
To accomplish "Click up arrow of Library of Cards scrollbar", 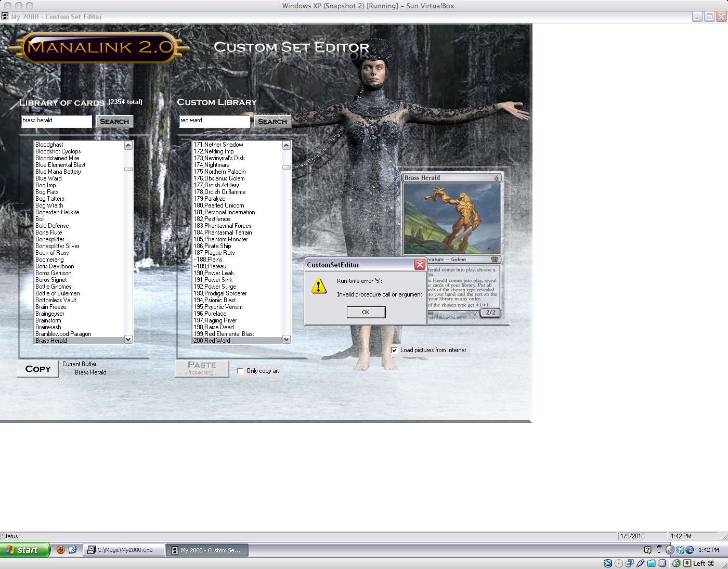I will pyautogui.click(x=128, y=146).
